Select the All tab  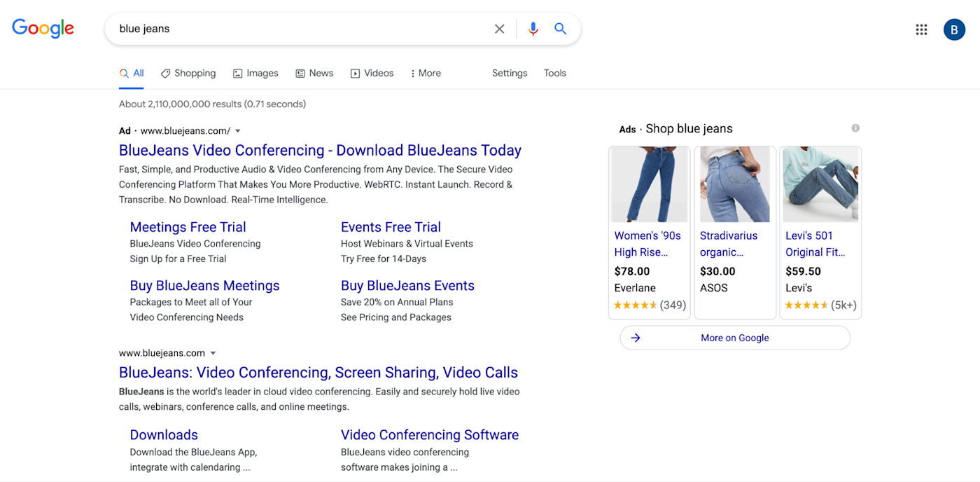[x=132, y=73]
